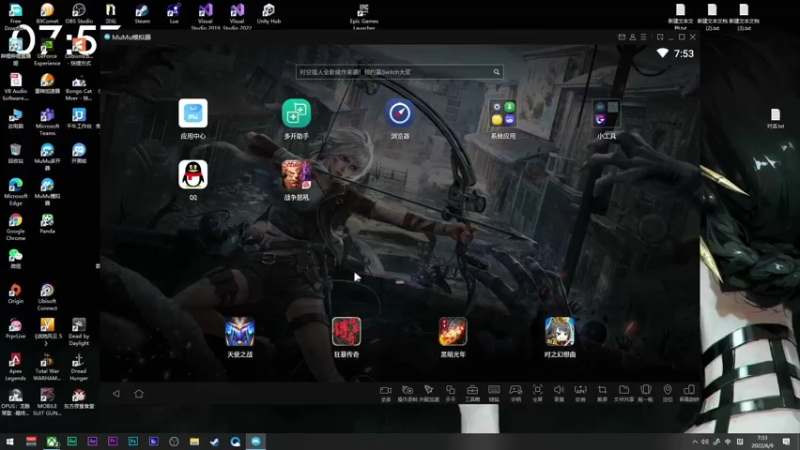Screen dimensions: 800x450
Task: Show hidden tray icons chevron
Action: point(694,442)
